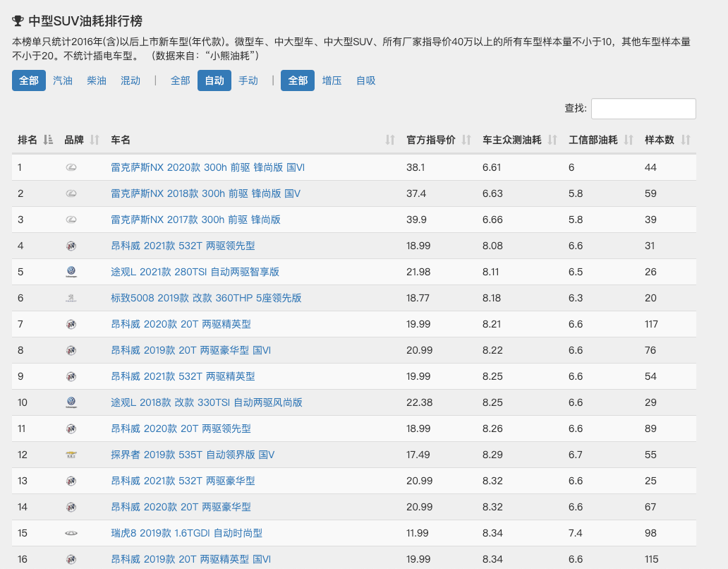Click sample count 117 in rank 7 row
Viewport: 728px width, 569px height.
click(651, 324)
